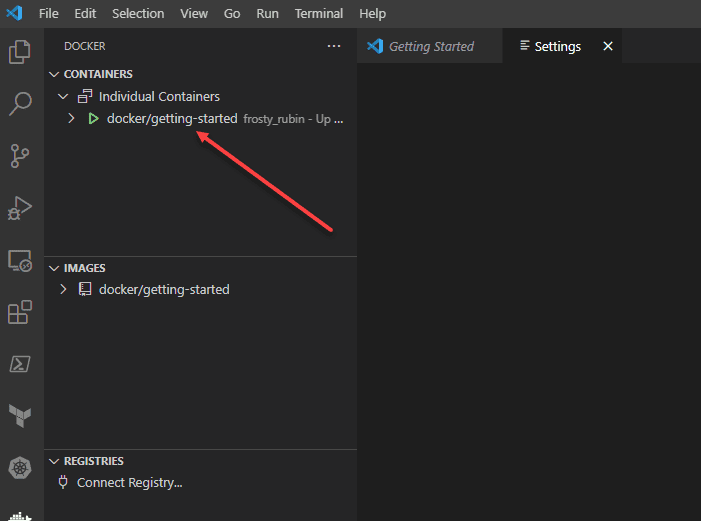The height and width of the screenshot is (521, 701).
Task: Expand docker/getting-started under IMAGES
Action: pos(63,289)
